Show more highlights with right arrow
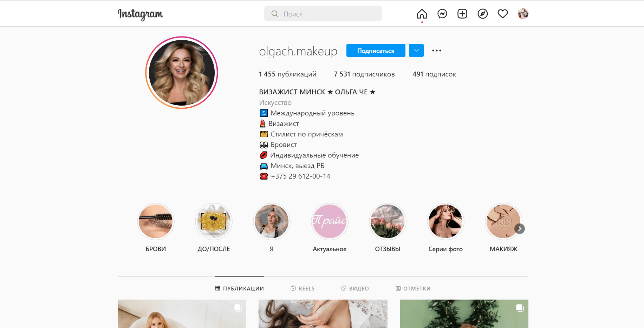The width and height of the screenshot is (644, 328). pyautogui.click(x=520, y=229)
